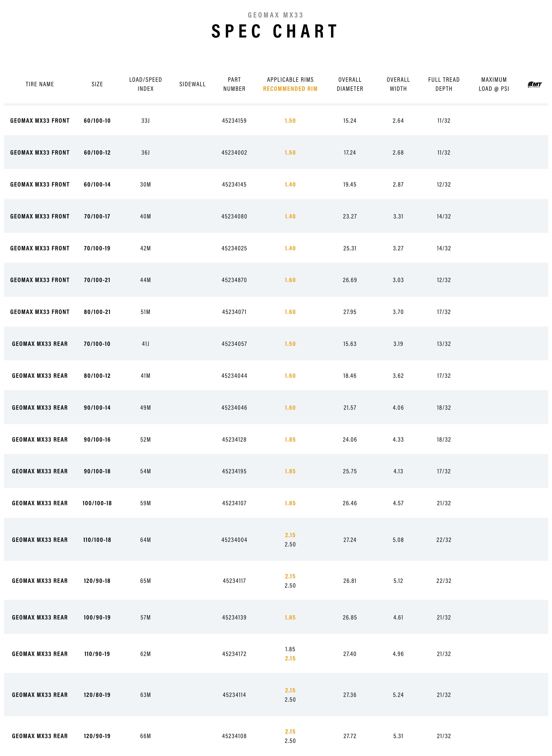Click overall diameter value 26.85
552x756 pixels.
click(350, 617)
